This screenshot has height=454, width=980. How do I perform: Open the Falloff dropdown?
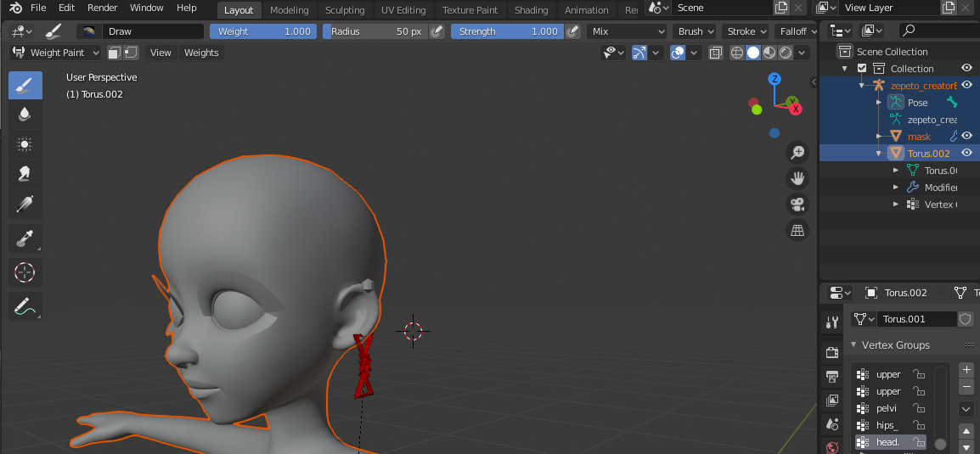pyautogui.click(x=796, y=31)
